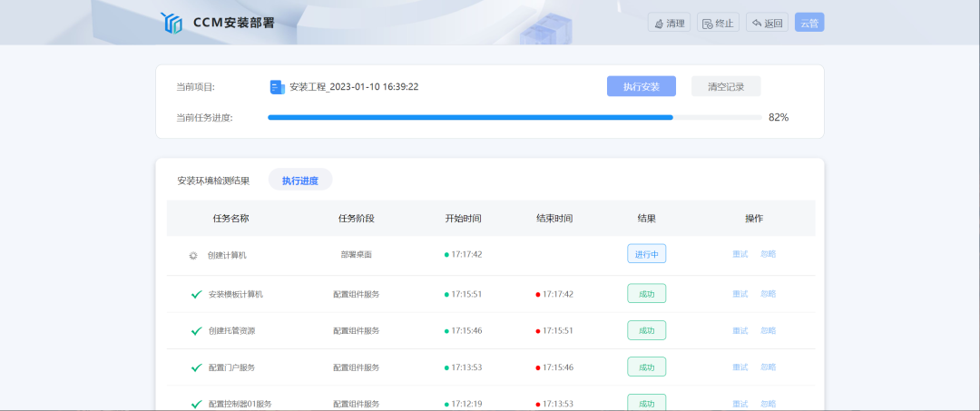The width and height of the screenshot is (980, 411).
Task: Click 忽略 for 配置门户服务
Action: (x=769, y=367)
